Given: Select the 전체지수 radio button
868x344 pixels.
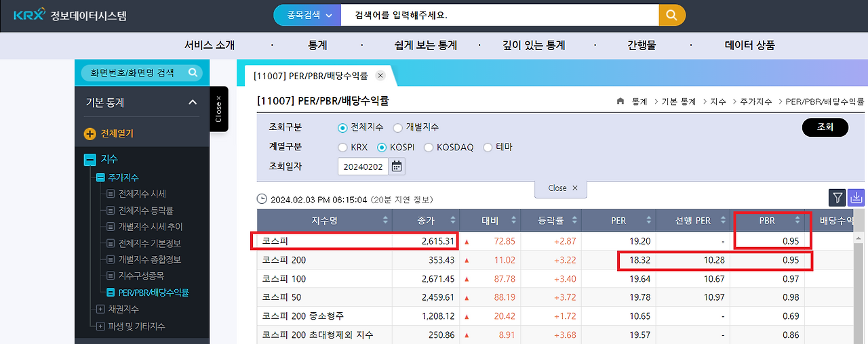Looking at the screenshot, I should (x=342, y=127).
